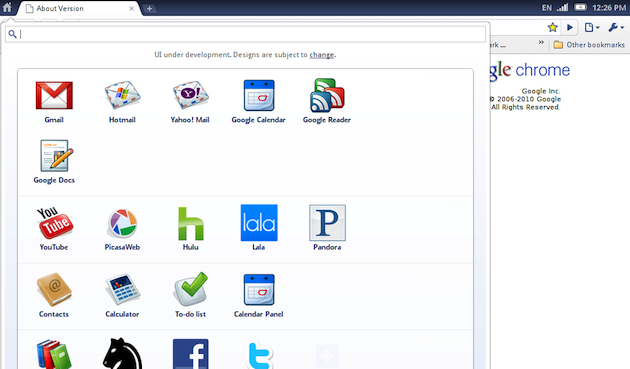Switch to the About Version tab

[80, 8]
